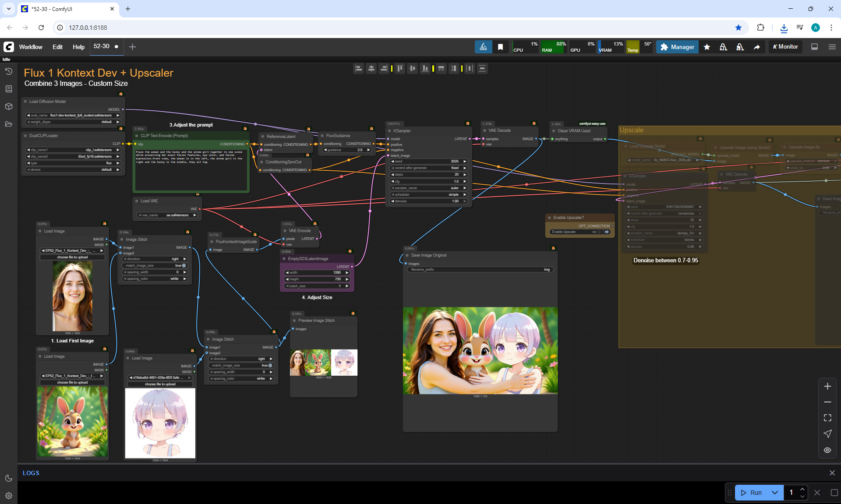Click the Manager button
This screenshot has width=841, height=504.
click(677, 47)
